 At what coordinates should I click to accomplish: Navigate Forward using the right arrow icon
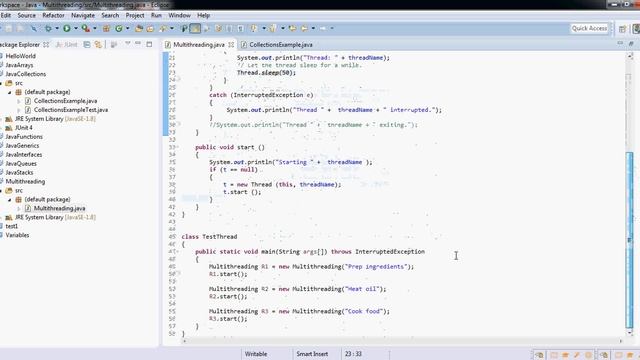(x=323, y=28)
